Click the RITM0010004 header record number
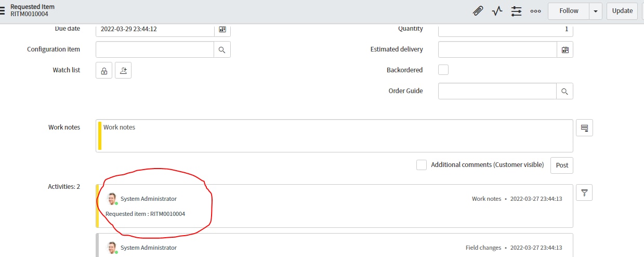Image resolution: width=644 pixels, height=257 pixels. pos(29,14)
